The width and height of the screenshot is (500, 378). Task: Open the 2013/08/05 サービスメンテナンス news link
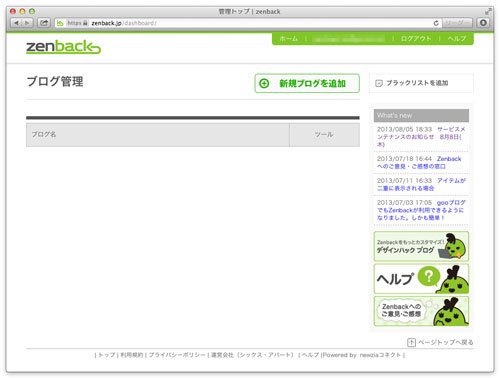coord(421,137)
